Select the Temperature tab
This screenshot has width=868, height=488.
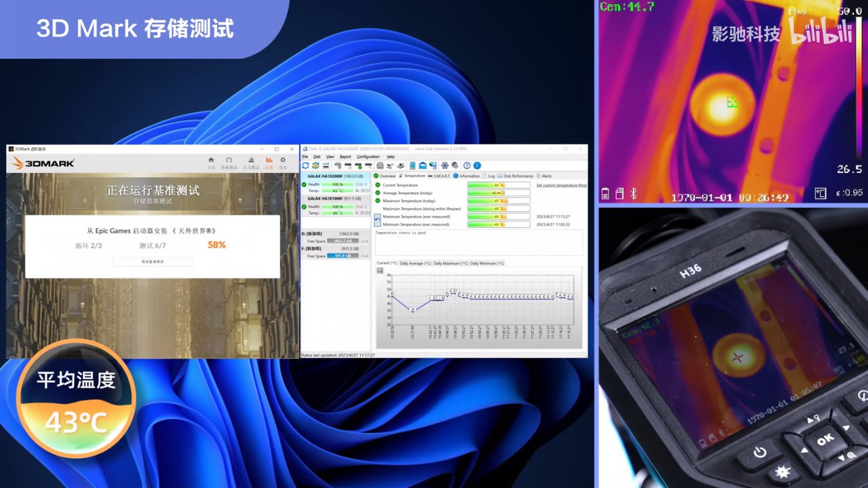click(411, 176)
